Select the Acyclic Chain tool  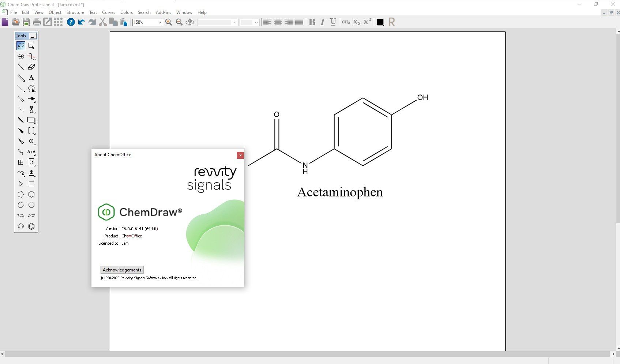coord(21,173)
